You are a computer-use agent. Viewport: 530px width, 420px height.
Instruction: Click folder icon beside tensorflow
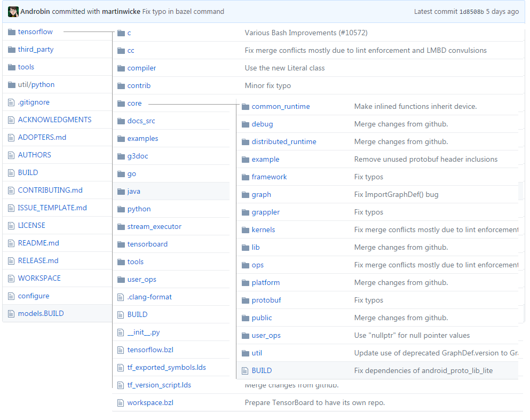12,32
